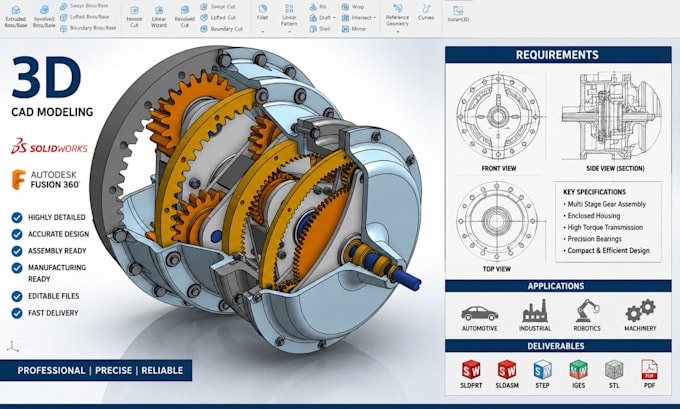Choose the Swept Cut tool
This screenshot has width=680, height=409.
tap(218, 7)
